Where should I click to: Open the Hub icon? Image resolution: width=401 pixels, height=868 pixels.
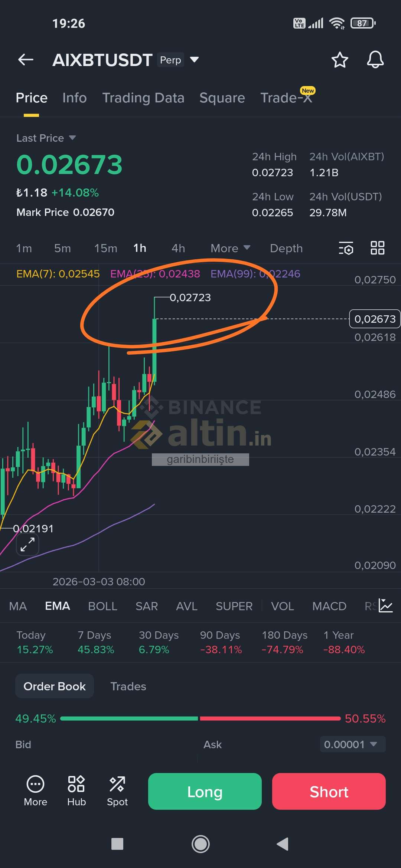pyautogui.click(x=76, y=791)
